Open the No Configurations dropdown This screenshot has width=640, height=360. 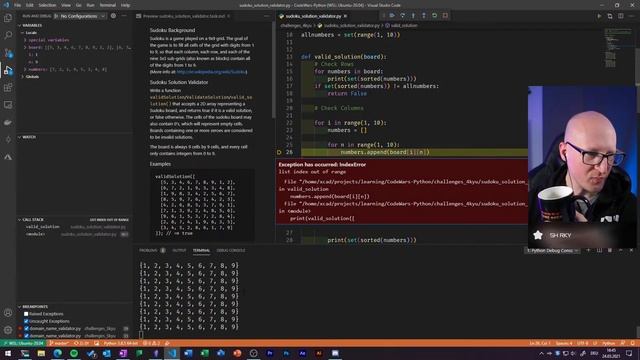coord(80,16)
